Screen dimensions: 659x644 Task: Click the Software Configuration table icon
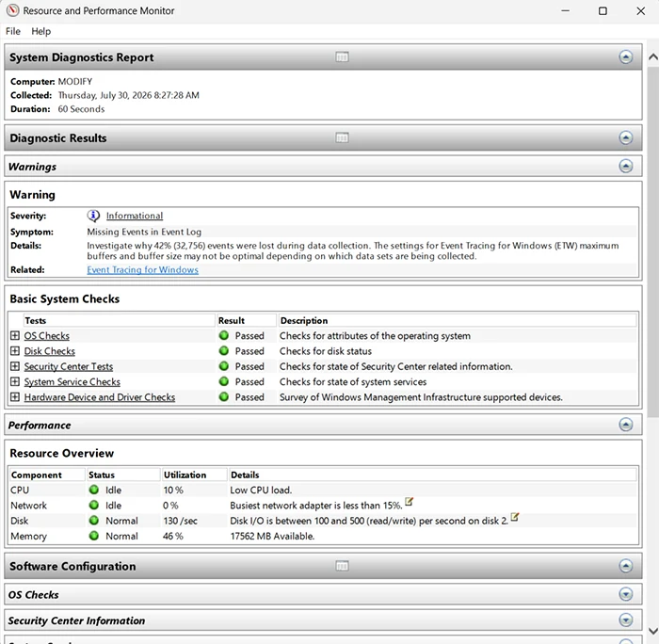[342, 566]
